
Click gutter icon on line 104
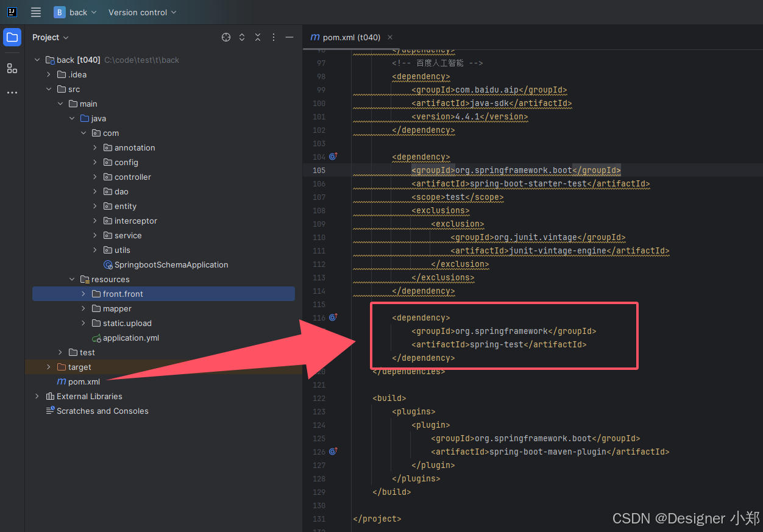[333, 157]
